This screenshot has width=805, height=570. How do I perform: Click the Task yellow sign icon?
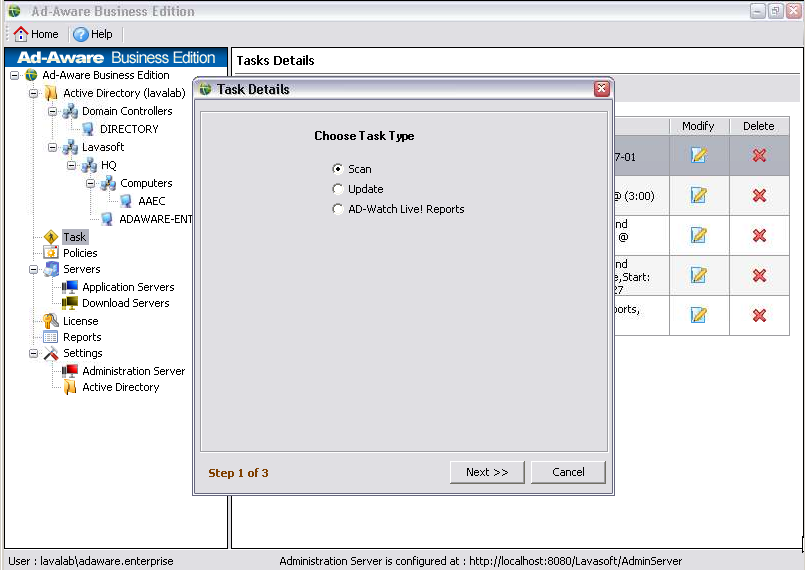pos(51,237)
